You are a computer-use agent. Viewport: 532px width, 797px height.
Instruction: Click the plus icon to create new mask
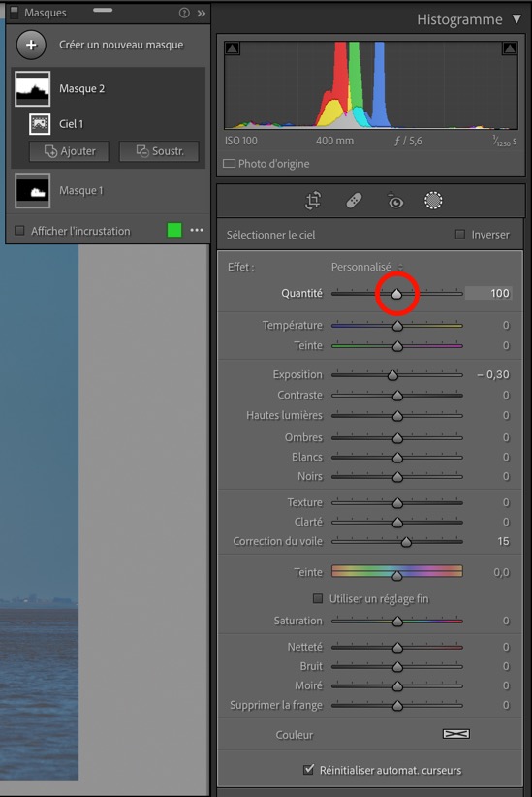[x=31, y=45]
